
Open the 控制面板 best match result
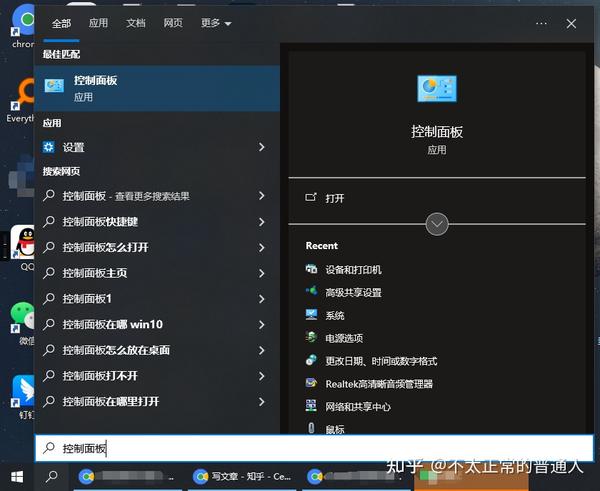[157, 88]
